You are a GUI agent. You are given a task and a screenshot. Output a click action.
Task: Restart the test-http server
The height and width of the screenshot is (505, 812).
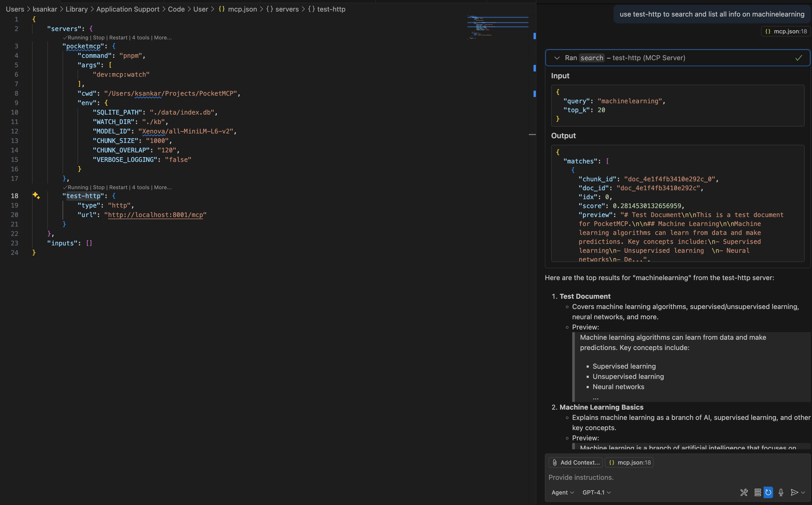pos(118,187)
